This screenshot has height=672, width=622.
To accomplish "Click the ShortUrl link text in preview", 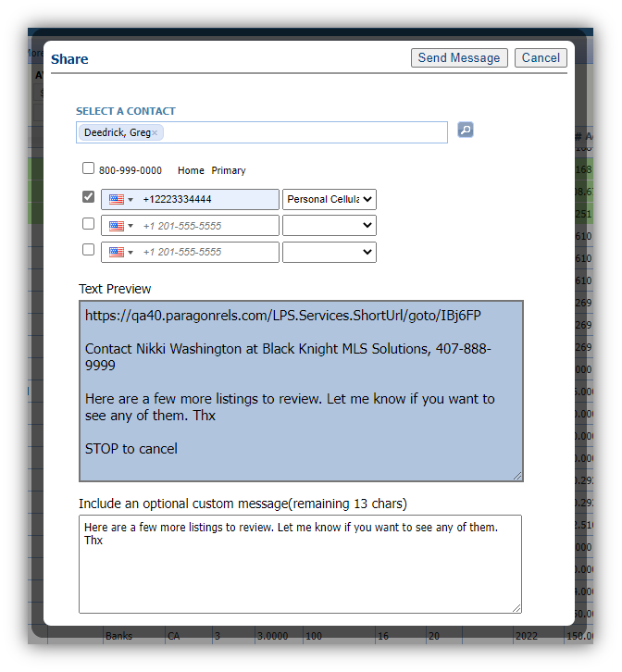I will tap(283, 316).
